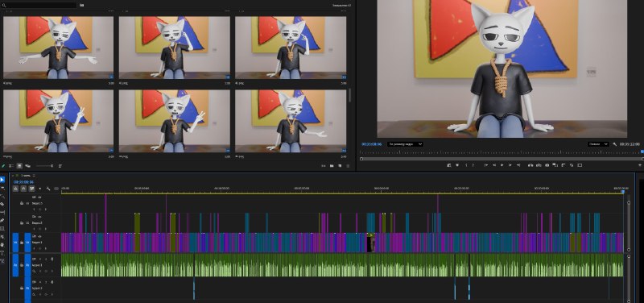Step back one frame
Image resolution: width=644 pixels, height=303 pixels.
click(494, 165)
